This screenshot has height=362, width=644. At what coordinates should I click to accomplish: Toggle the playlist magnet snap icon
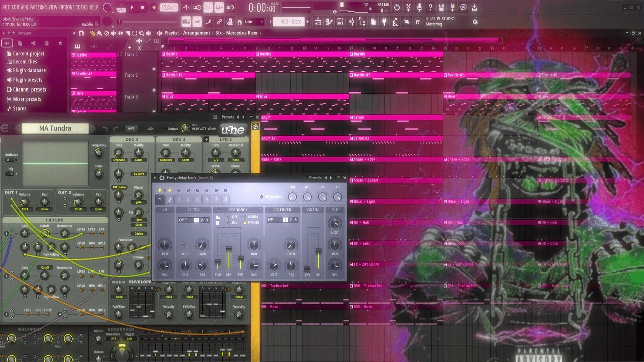coord(81,33)
